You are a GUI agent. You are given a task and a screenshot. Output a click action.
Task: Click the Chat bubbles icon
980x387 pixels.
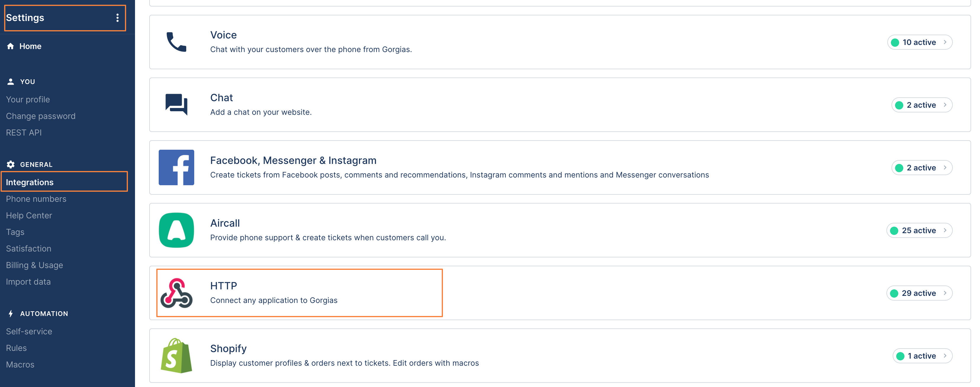click(176, 104)
